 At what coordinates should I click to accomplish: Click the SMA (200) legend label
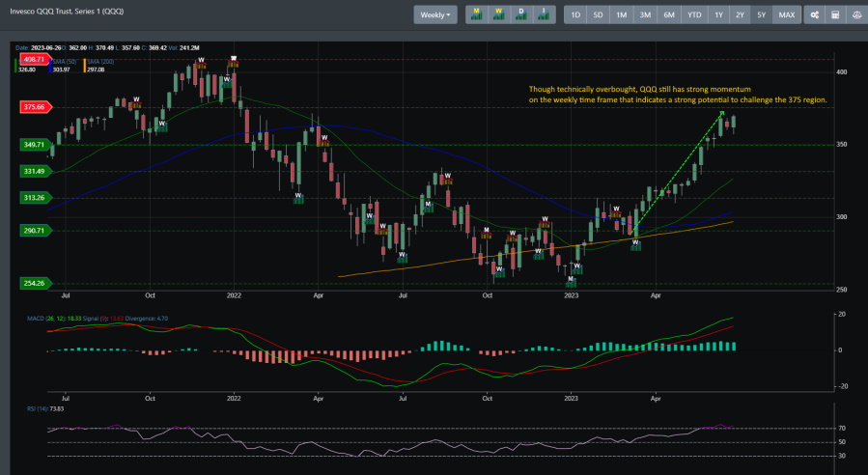click(100, 62)
